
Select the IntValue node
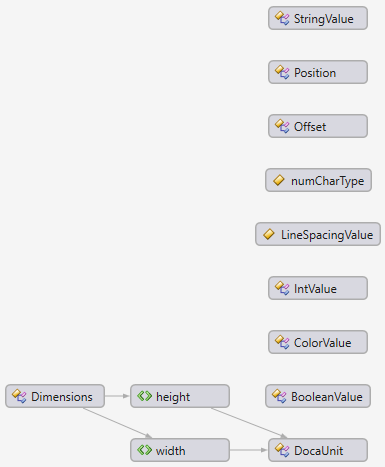[x=318, y=288]
